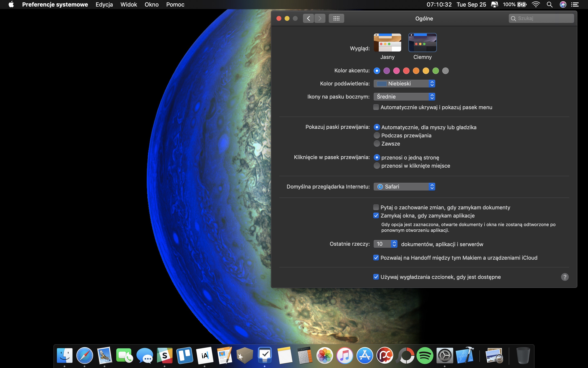This screenshot has height=368, width=588.
Task: Launch Safari from the Dock
Action: pos(85,356)
